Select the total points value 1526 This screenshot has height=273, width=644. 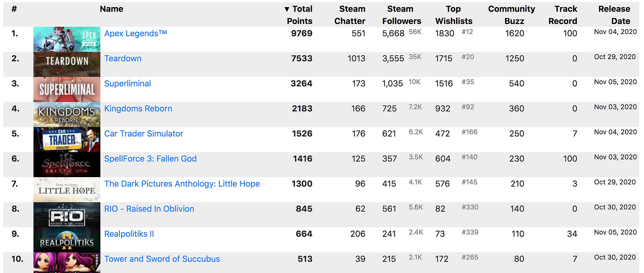click(302, 134)
